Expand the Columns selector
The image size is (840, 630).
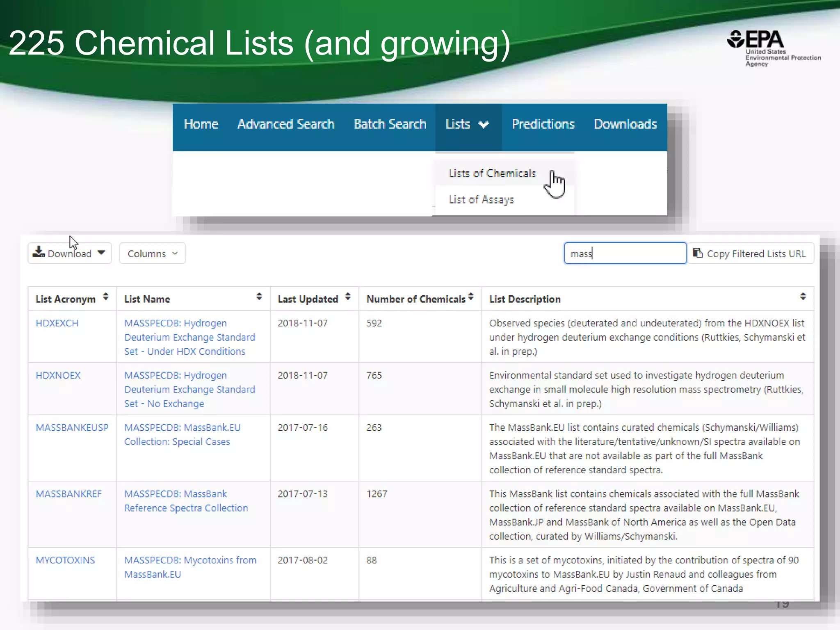pyautogui.click(x=153, y=253)
